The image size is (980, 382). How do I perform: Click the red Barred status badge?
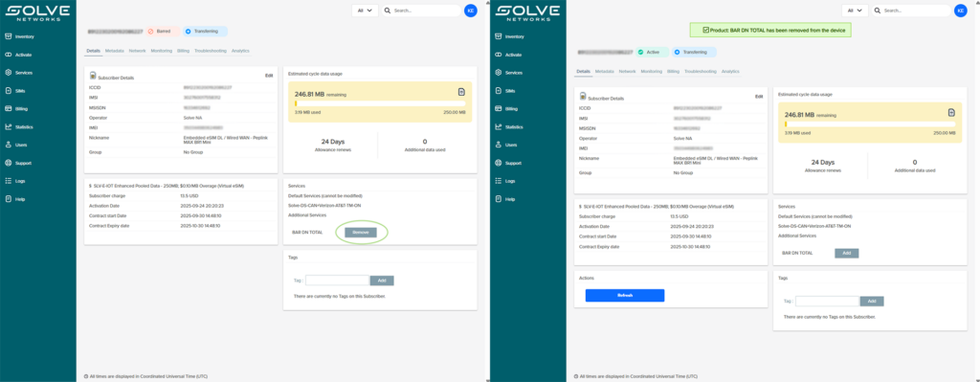[163, 32]
